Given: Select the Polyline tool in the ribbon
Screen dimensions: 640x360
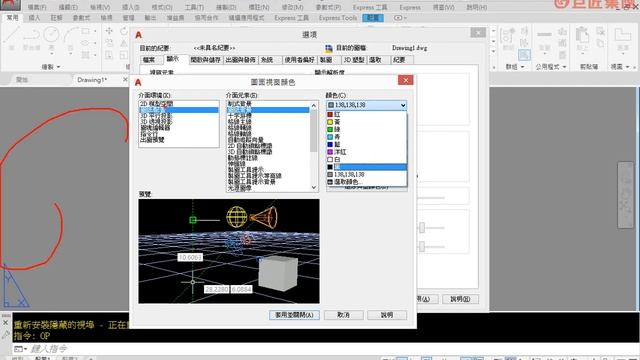Looking at the screenshot, I should pyautogui.click(x=31, y=38).
